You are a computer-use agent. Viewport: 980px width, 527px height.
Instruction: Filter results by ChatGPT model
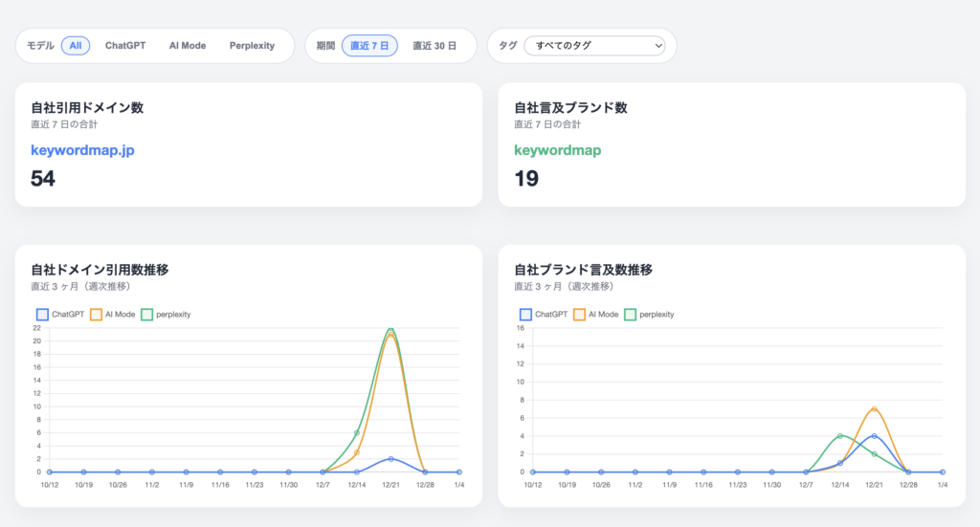tap(125, 45)
